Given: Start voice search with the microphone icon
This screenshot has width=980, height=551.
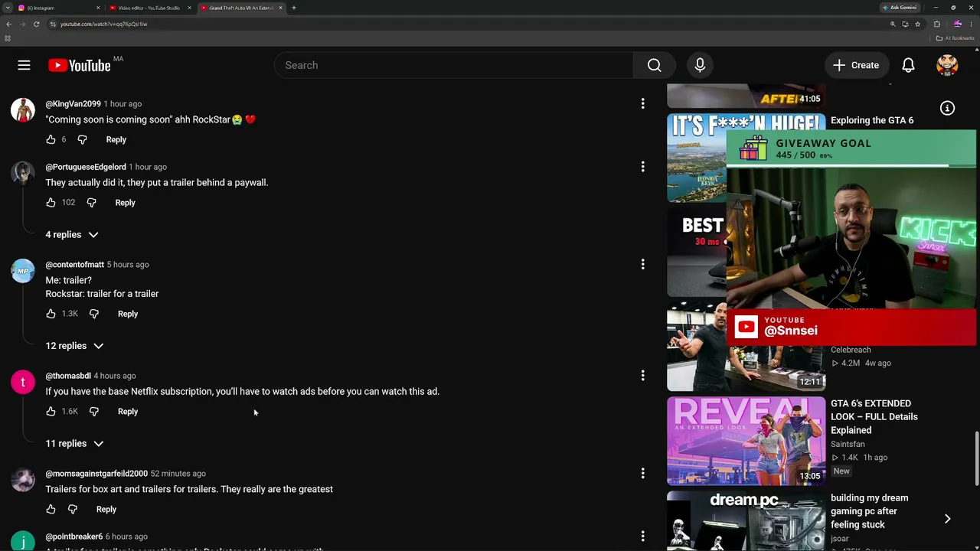Looking at the screenshot, I should coord(700,65).
